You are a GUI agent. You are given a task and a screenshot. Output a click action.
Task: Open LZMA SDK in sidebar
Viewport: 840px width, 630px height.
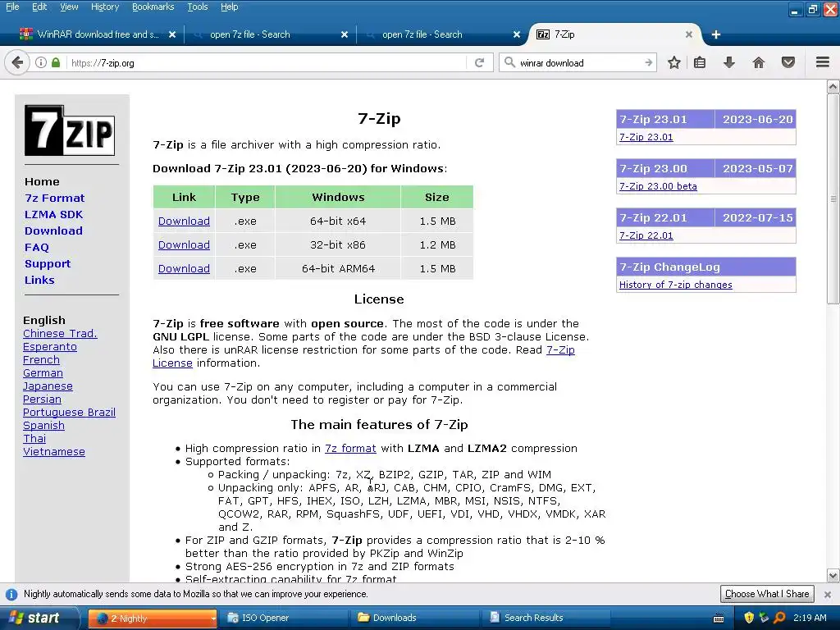(x=53, y=215)
